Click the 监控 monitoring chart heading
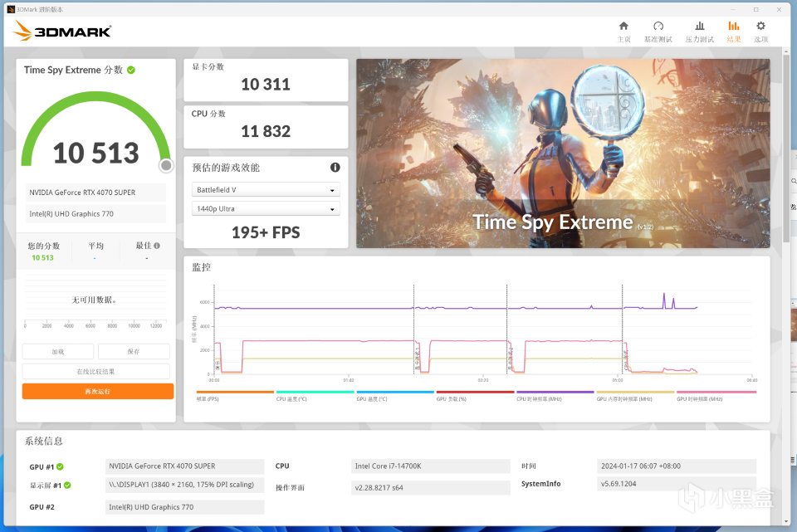797x532 pixels. pyautogui.click(x=201, y=267)
